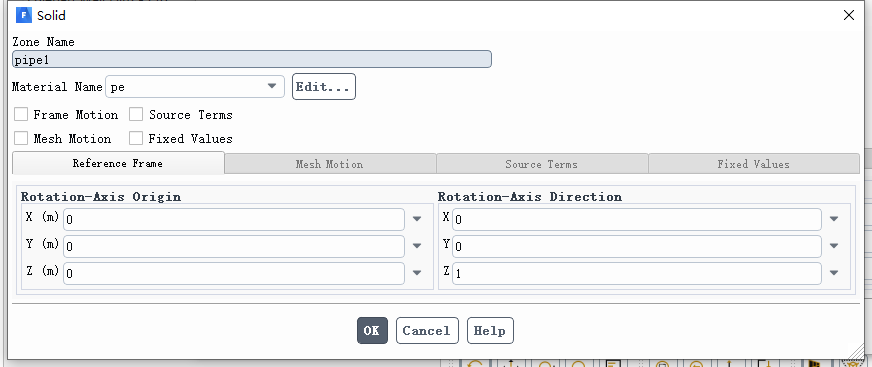Enable the Frame Motion checkbox
The image size is (872, 367).
coord(21,115)
